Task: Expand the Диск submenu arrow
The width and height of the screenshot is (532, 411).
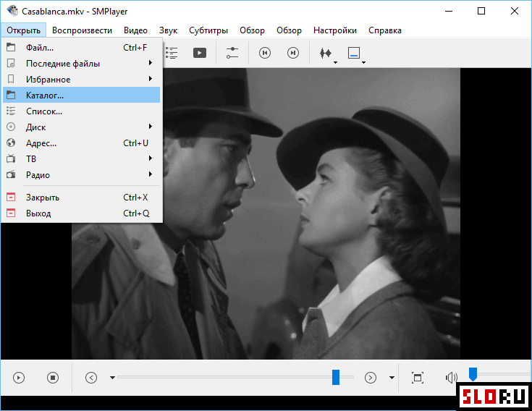Action: pos(151,127)
